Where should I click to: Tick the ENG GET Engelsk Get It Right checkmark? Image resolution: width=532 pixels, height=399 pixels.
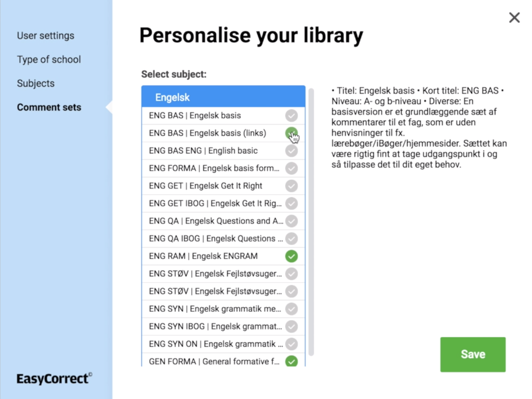click(x=291, y=186)
